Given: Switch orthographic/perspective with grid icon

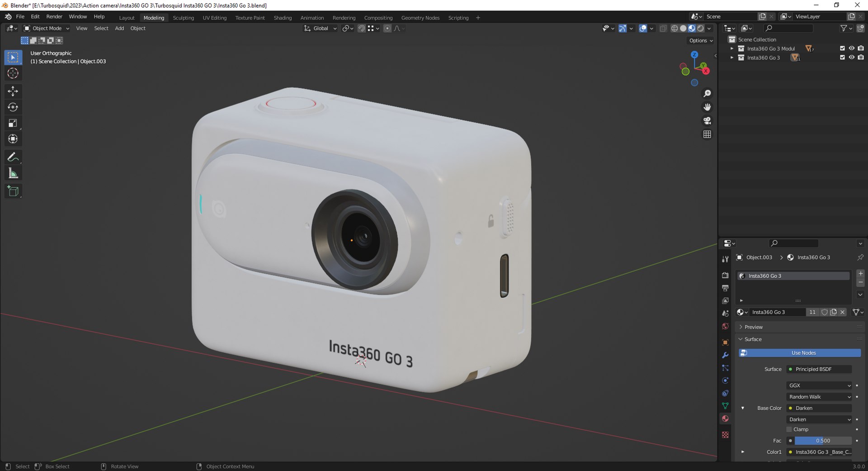Looking at the screenshot, I should [707, 134].
